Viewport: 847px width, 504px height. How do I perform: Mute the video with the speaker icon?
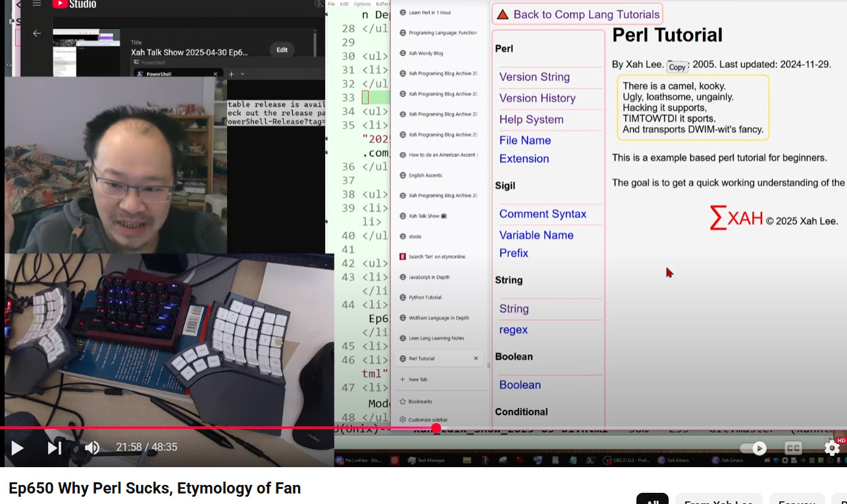[92, 448]
